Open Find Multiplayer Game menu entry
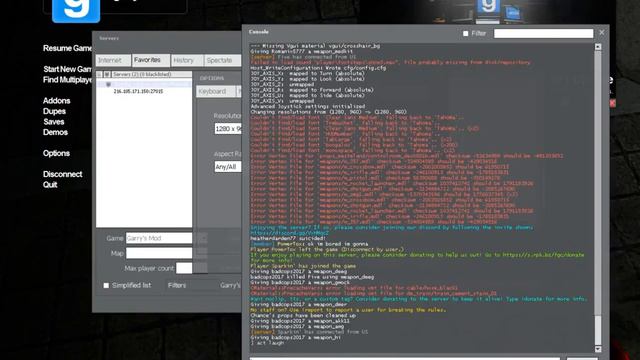The image size is (640, 360). (x=68, y=80)
